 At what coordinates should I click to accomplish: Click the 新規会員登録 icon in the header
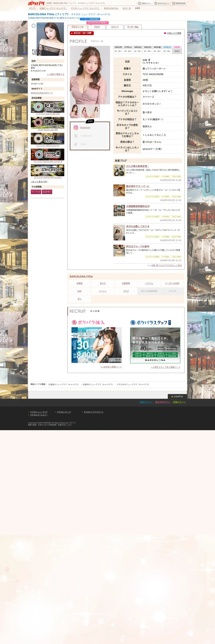click(x=173, y=3)
